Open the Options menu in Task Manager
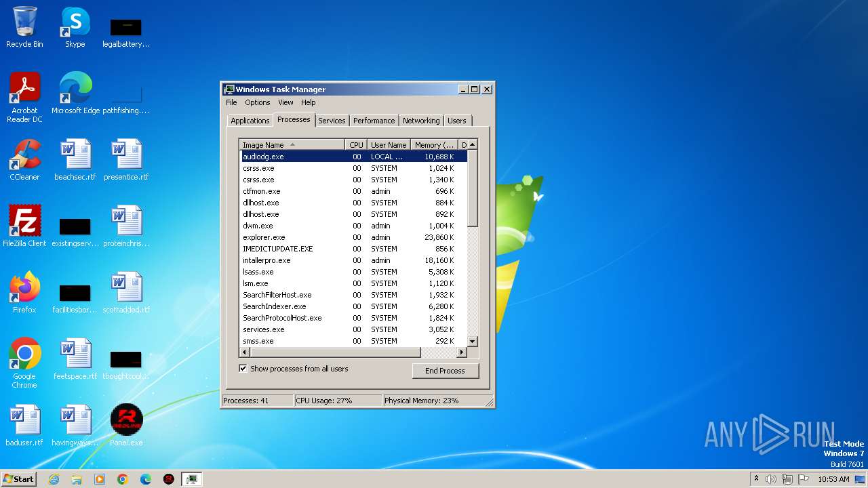The width and height of the screenshot is (868, 488). [258, 102]
